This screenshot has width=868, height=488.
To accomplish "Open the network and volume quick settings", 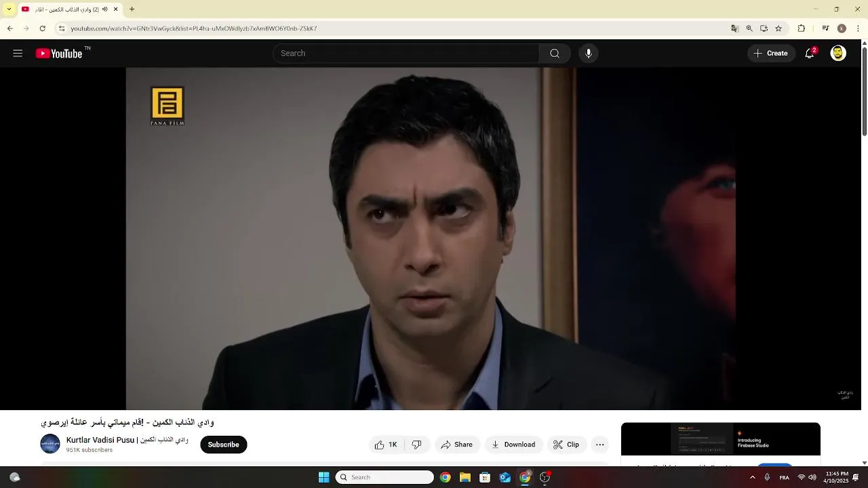I will tap(807, 477).
